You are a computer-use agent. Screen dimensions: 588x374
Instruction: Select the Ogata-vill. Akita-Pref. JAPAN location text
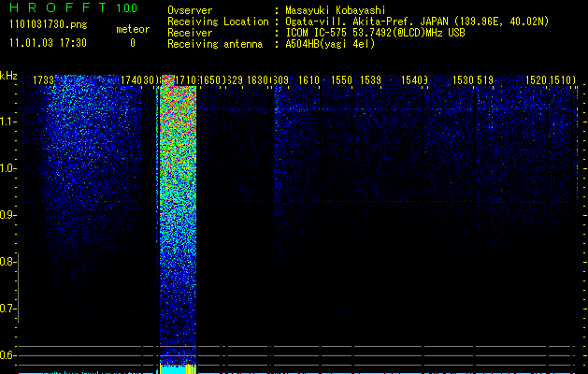coord(417,22)
